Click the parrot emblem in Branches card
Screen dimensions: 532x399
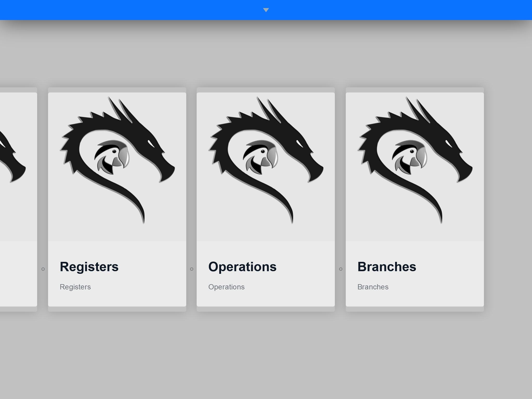pos(409,157)
